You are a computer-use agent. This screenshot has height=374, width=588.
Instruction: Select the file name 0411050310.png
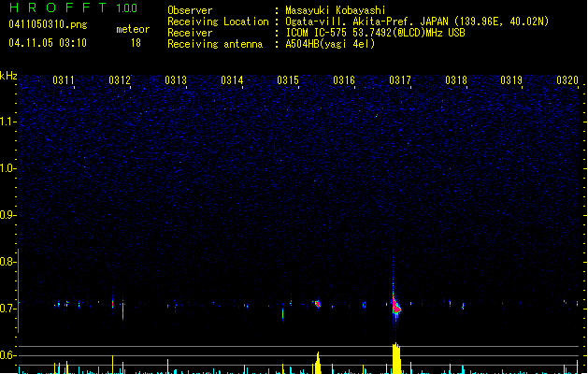click(x=48, y=24)
